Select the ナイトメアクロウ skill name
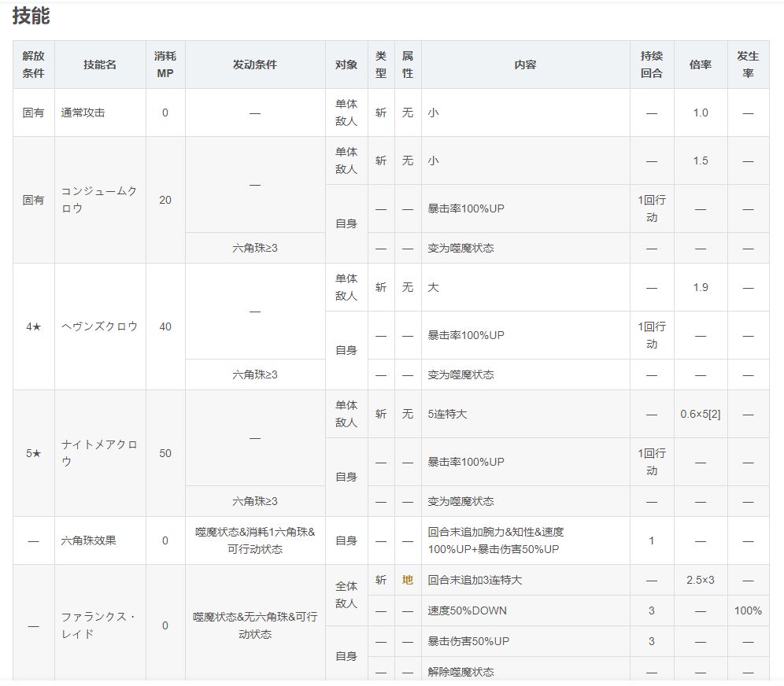This screenshot has width=784, height=686. (x=99, y=453)
